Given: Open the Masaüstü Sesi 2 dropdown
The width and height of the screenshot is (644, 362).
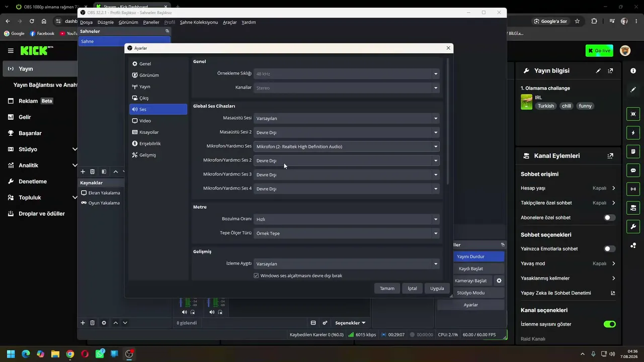Looking at the screenshot, I should click(347, 133).
